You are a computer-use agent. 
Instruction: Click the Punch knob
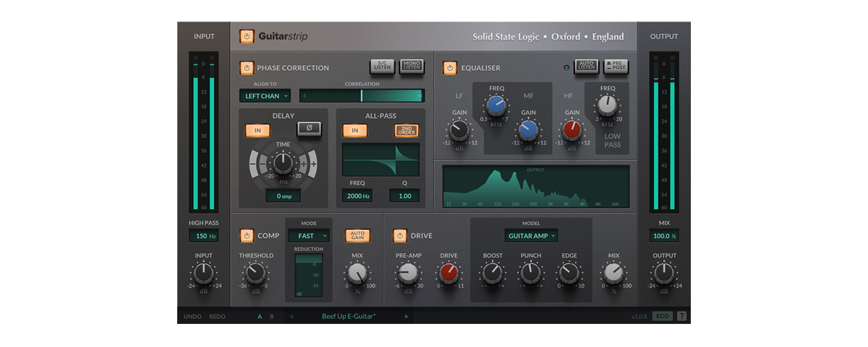[x=530, y=273]
